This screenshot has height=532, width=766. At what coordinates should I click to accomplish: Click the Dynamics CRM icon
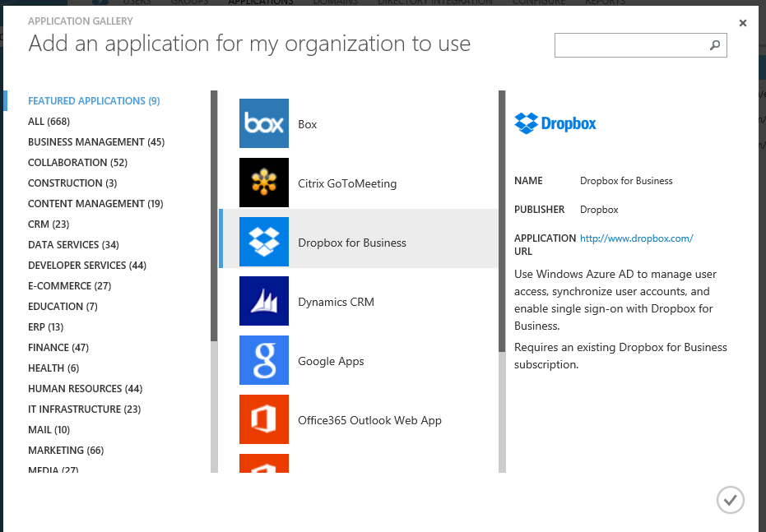pos(264,301)
